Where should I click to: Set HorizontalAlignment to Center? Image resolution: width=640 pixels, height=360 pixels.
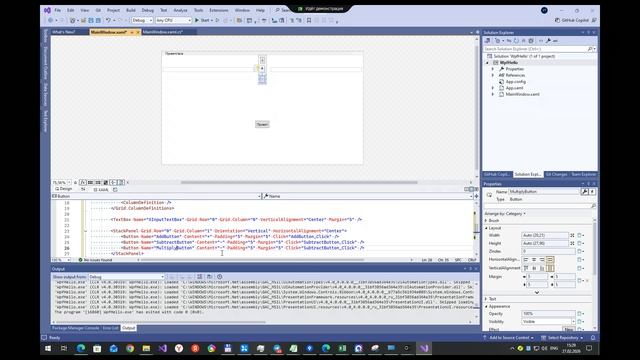click(x=534, y=260)
